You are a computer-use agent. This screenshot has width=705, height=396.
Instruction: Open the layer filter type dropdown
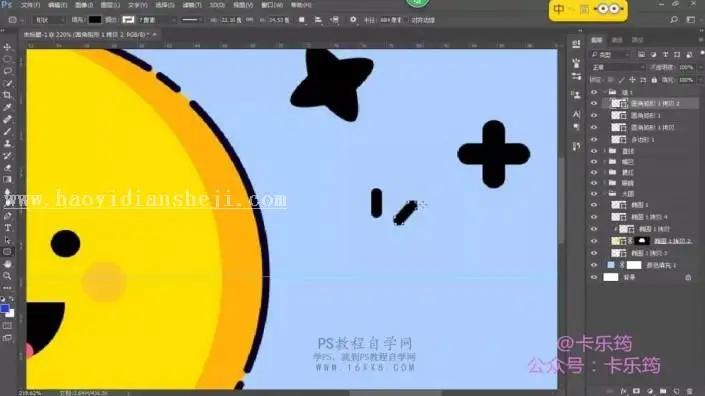tap(611, 55)
